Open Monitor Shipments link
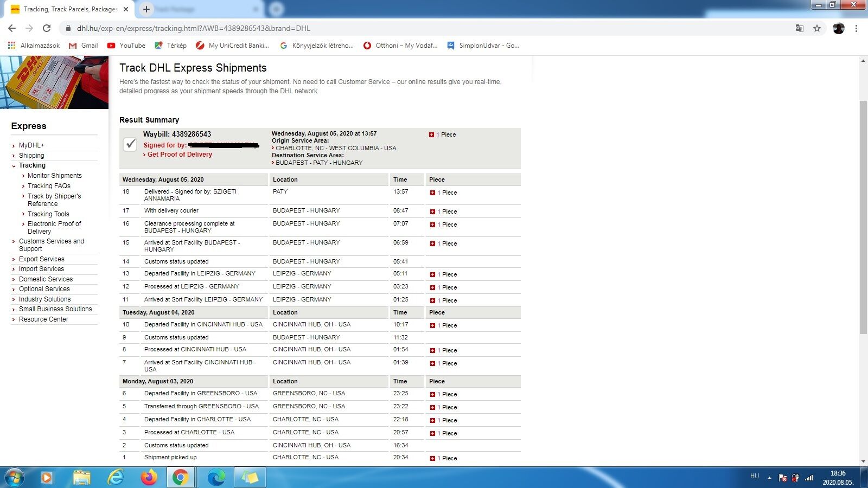The height and width of the screenshot is (488, 868). [x=55, y=176]
